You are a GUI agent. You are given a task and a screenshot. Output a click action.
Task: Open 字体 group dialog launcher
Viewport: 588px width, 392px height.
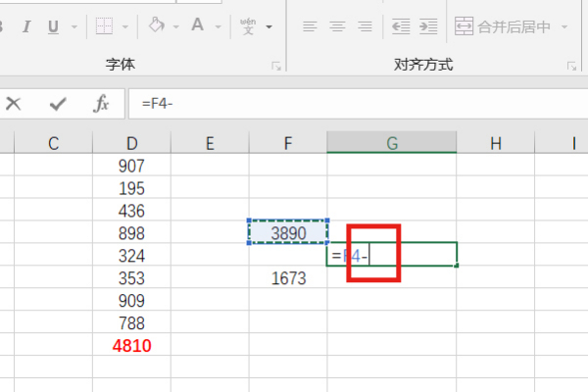point(276,67)
